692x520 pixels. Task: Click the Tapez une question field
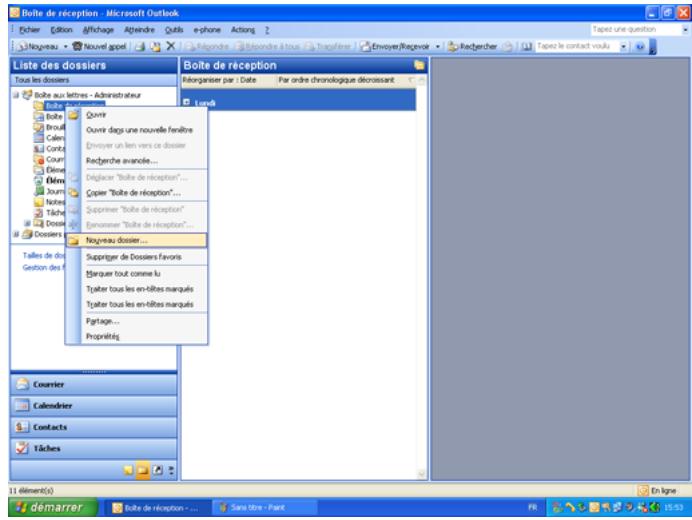coord(636,30)
